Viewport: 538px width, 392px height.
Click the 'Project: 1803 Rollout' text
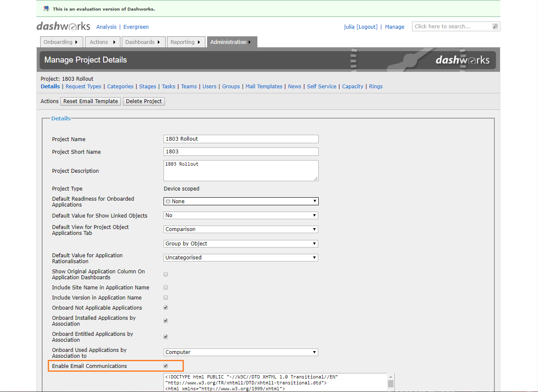click(x=67, y=79)
